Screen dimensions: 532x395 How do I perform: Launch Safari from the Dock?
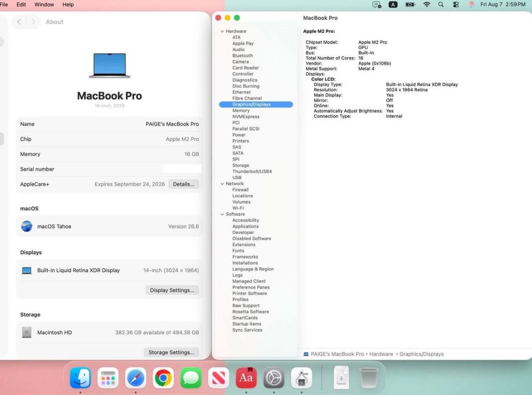coord(136,378)
